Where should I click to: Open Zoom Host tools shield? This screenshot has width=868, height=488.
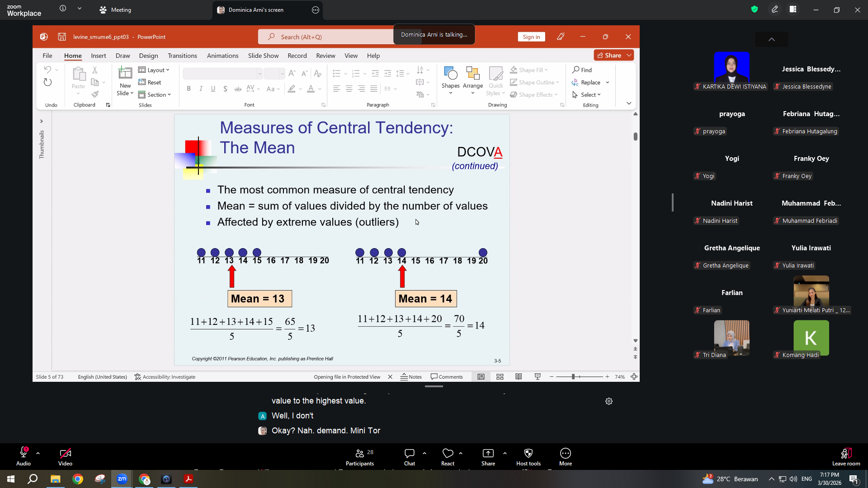point(528,457)
